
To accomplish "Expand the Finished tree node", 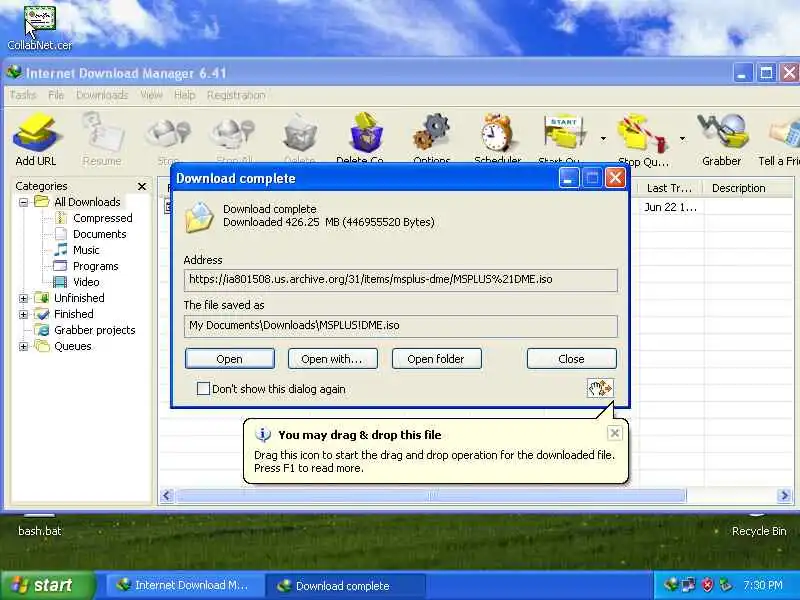I will point(23,314).
